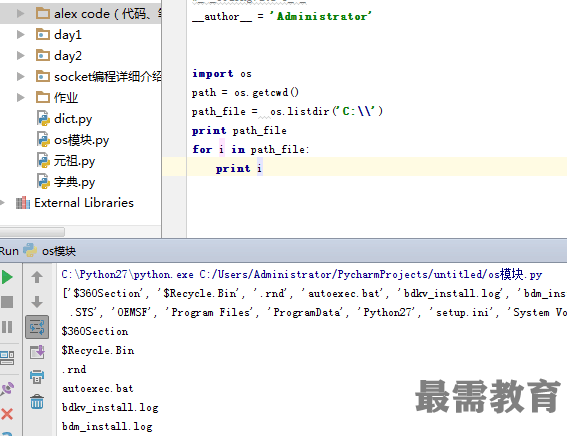Image resolution: width=567 pixels, height=436 pixels.
Task: Click the Python icon beside the os模块 run tab
Action: 30,250
